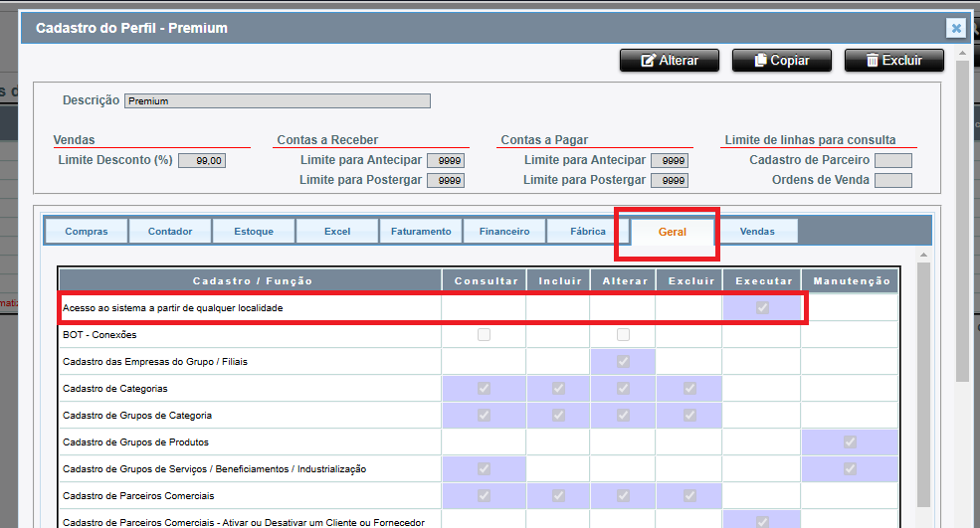Image resolution: width=980 pixels, height=528 pixels.
Task: Select the Estoque tab
Action: [x=254, y=232]
